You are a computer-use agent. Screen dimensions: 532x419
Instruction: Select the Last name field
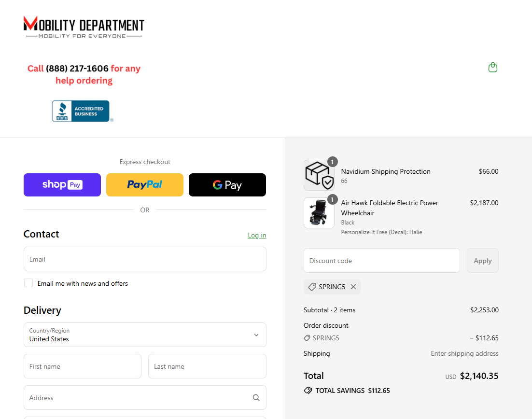point(207,366)
